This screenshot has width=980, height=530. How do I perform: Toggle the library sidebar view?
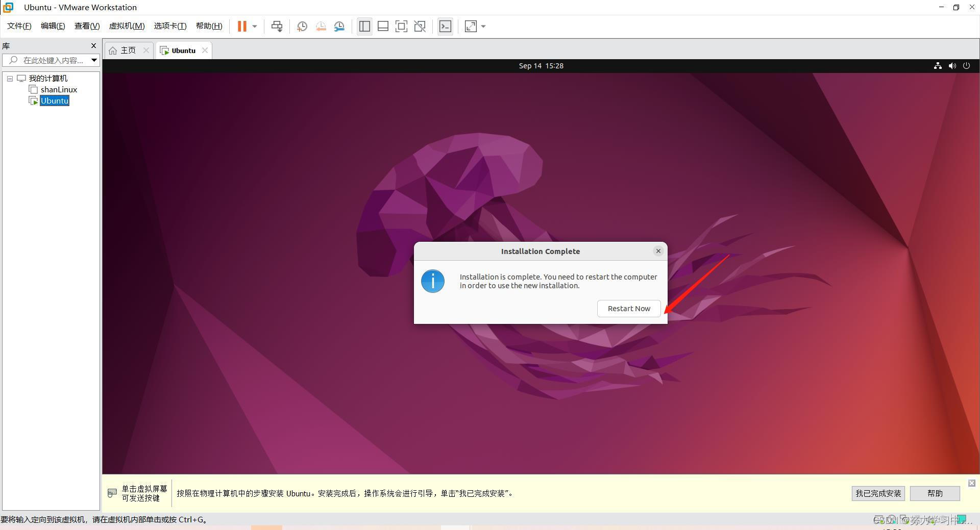(364, 26)
